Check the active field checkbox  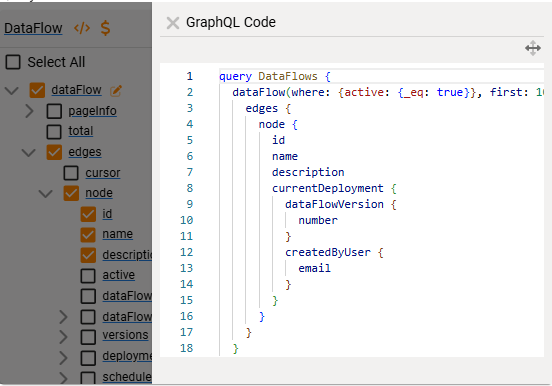[x=88, y=275]
